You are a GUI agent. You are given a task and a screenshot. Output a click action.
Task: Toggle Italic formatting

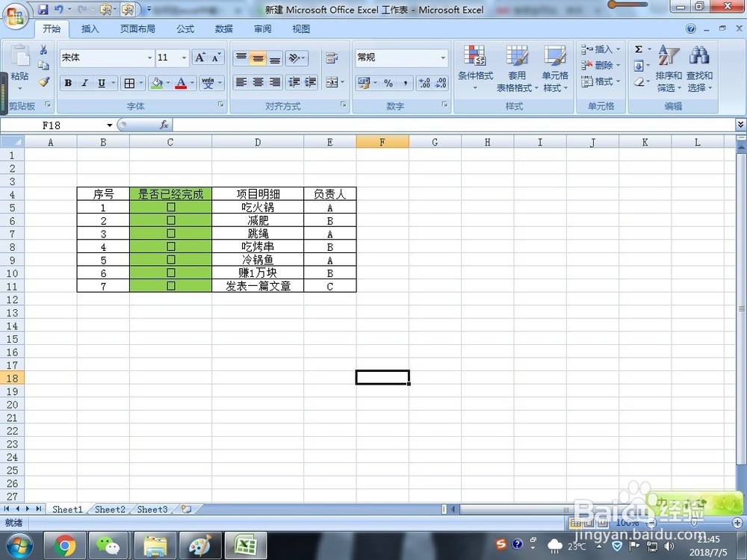pyautogui.click(x=85, y=84)
